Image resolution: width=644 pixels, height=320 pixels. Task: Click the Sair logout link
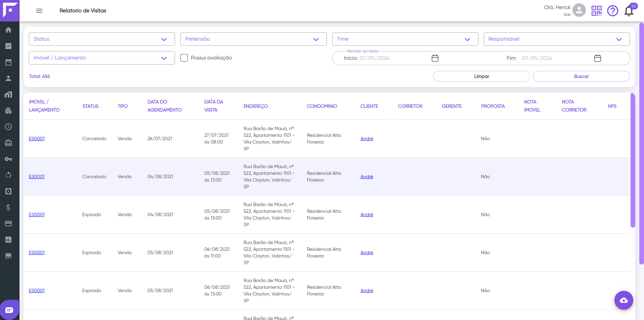(567, 14)
